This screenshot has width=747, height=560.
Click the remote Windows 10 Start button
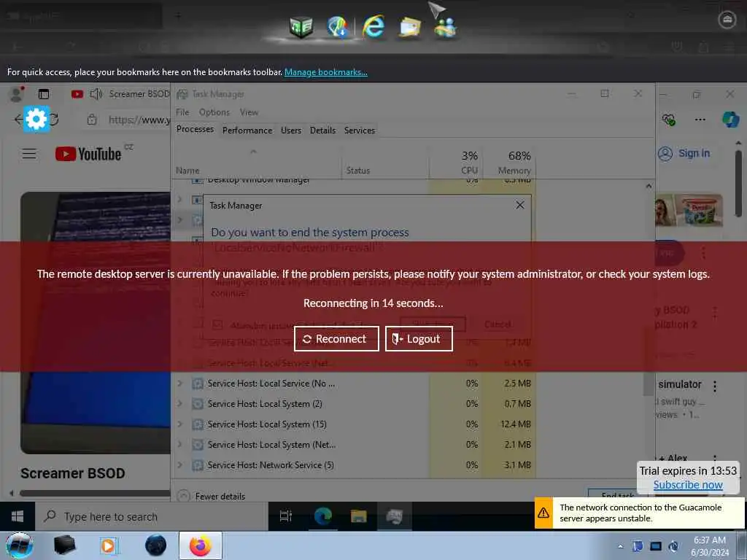(x=18, y=516)
